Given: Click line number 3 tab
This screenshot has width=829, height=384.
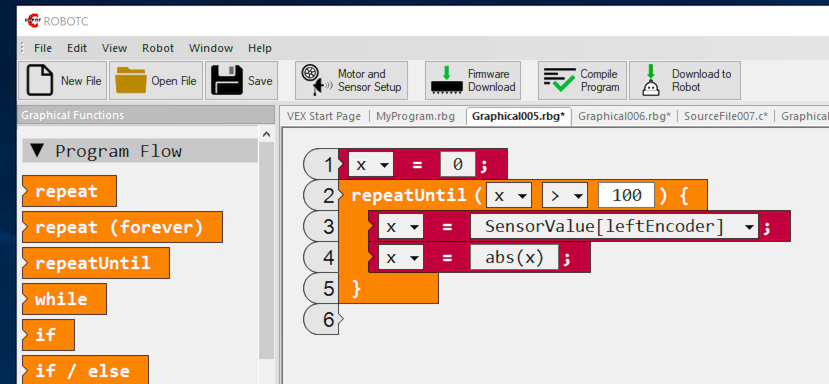Looking at the screenshot, I should (321, 227).
